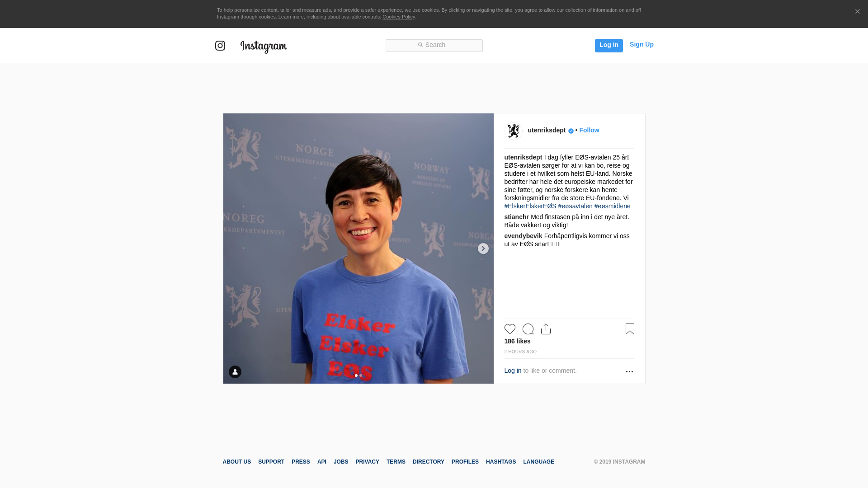
Task: Open comments using the speech bubble icon
Action: [x=528, y=329]
